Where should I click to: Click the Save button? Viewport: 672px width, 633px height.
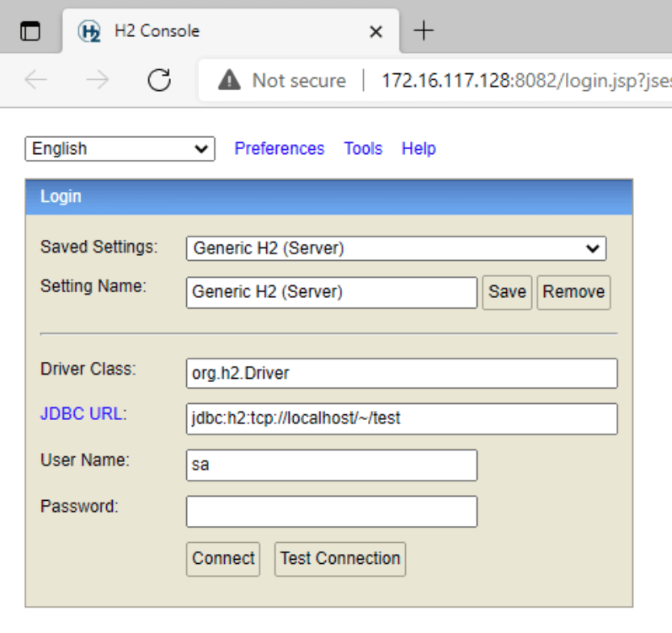tap(507, 293)
